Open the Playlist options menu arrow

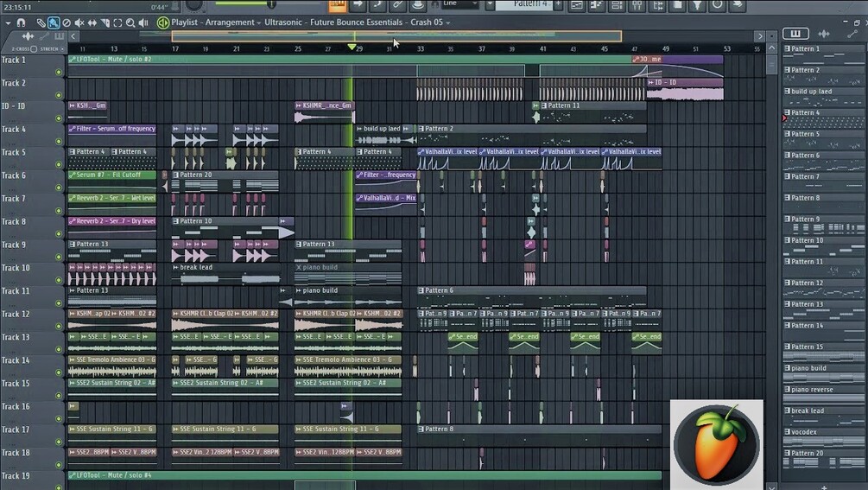click(8, 22)
